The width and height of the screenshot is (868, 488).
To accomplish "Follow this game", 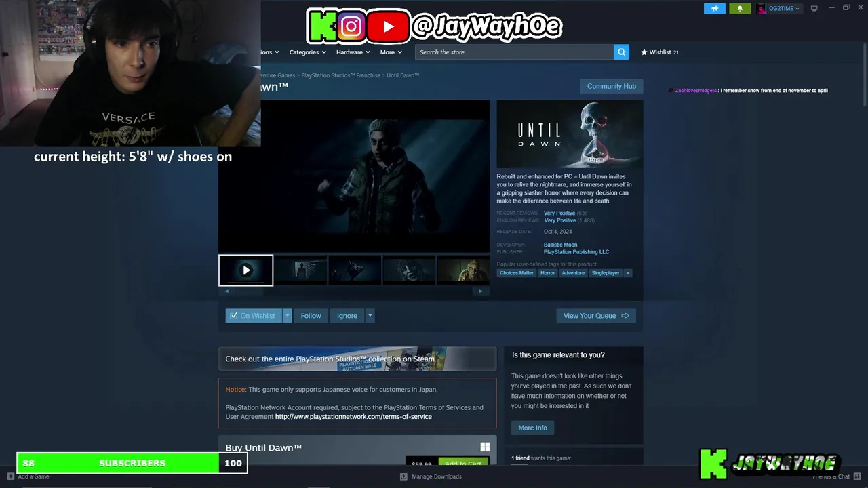I will (311, 316).
